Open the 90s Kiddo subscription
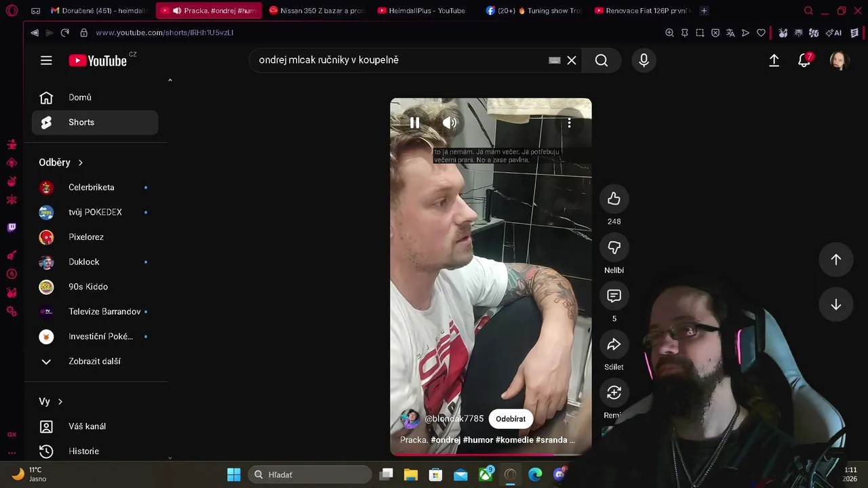This screenshot has height=488, width=868. pos(95,287)
